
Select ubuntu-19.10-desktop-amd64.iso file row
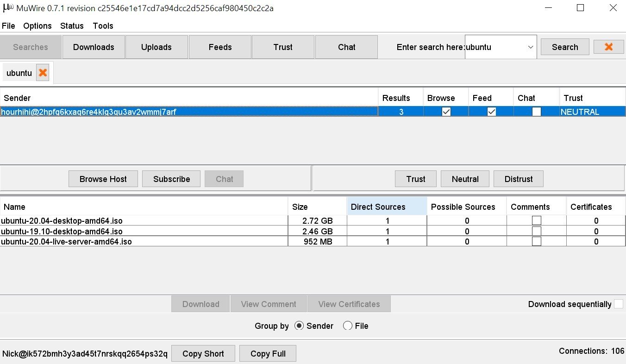[313, 231]
